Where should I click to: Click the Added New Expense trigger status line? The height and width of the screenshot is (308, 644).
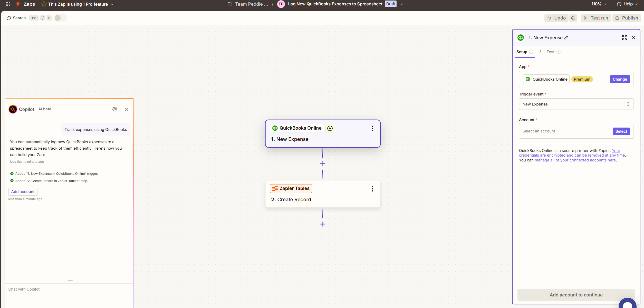[54, 174]
